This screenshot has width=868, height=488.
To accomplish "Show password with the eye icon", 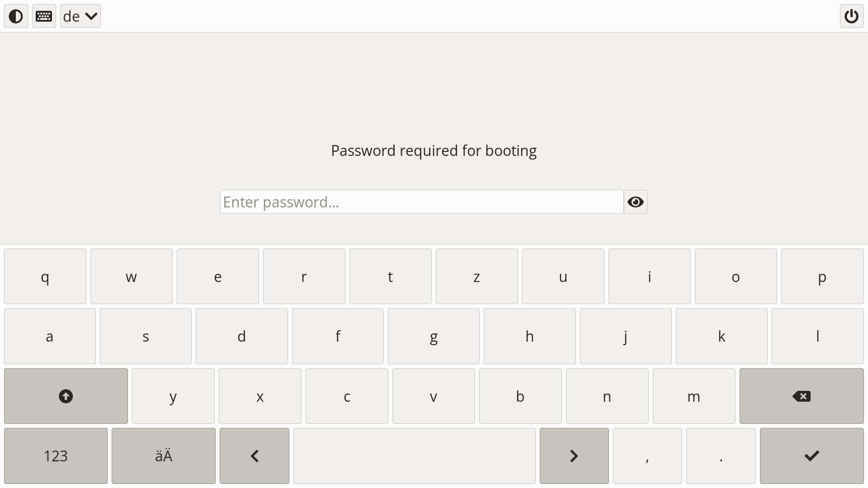I will (636, 202).
